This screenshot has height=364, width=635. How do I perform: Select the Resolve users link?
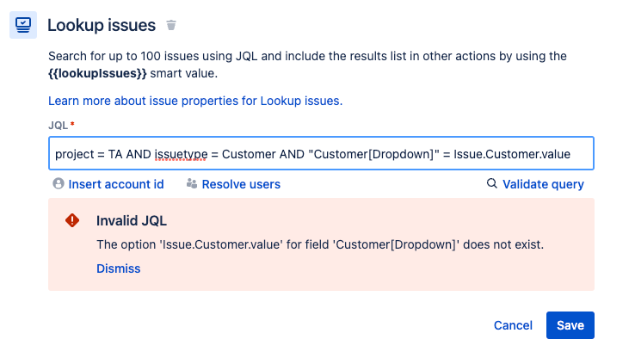tap(241, 184)
